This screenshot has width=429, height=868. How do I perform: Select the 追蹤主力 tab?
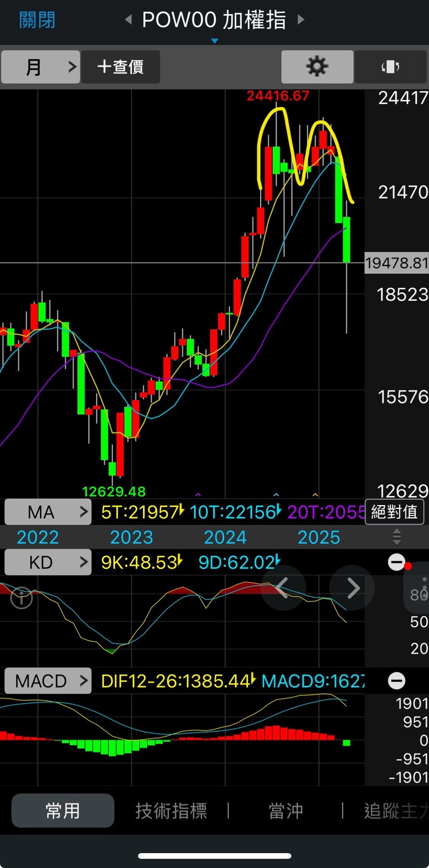tap(396, 811)
